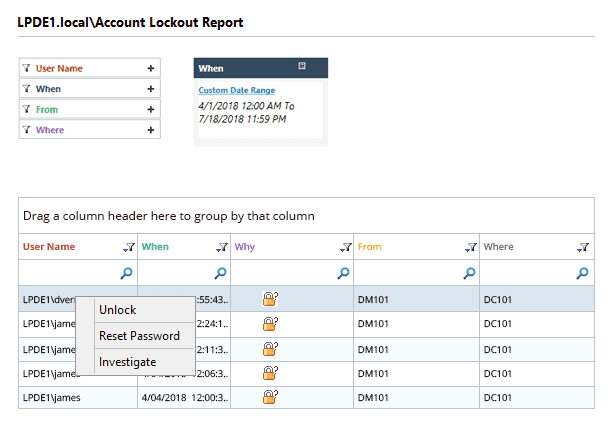The height and width of the screenshot is (430, 612).
Task: Sort by the User Name column header
Action: pos(49,247)
